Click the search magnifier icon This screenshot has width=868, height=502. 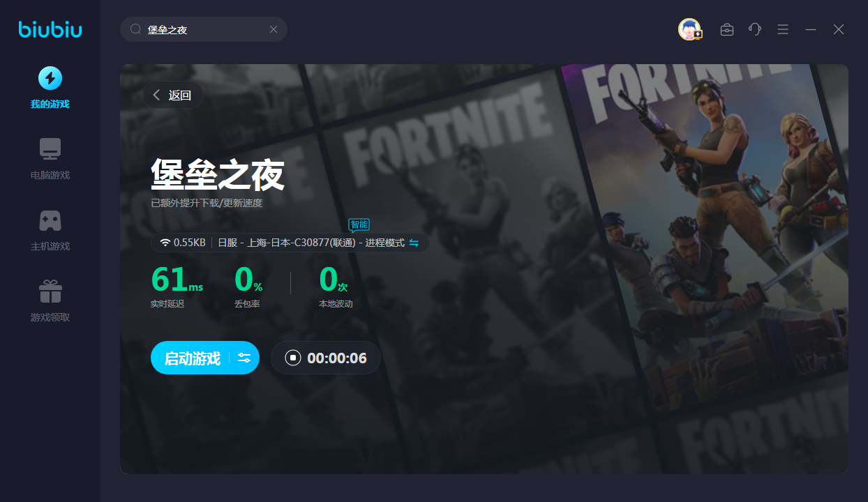(136, 29)
